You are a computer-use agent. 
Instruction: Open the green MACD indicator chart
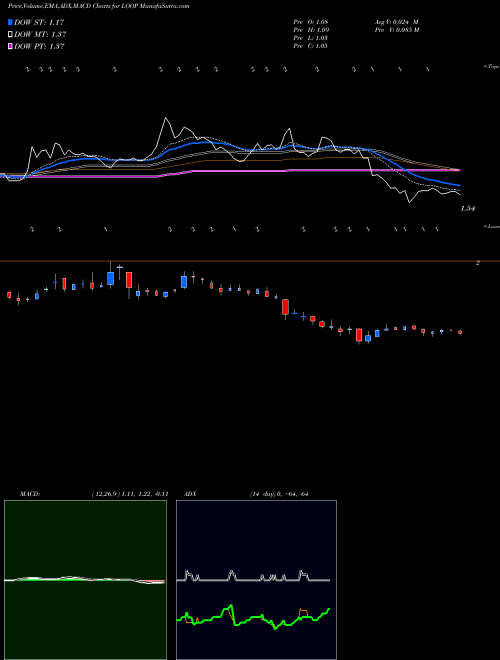[85, 580]
